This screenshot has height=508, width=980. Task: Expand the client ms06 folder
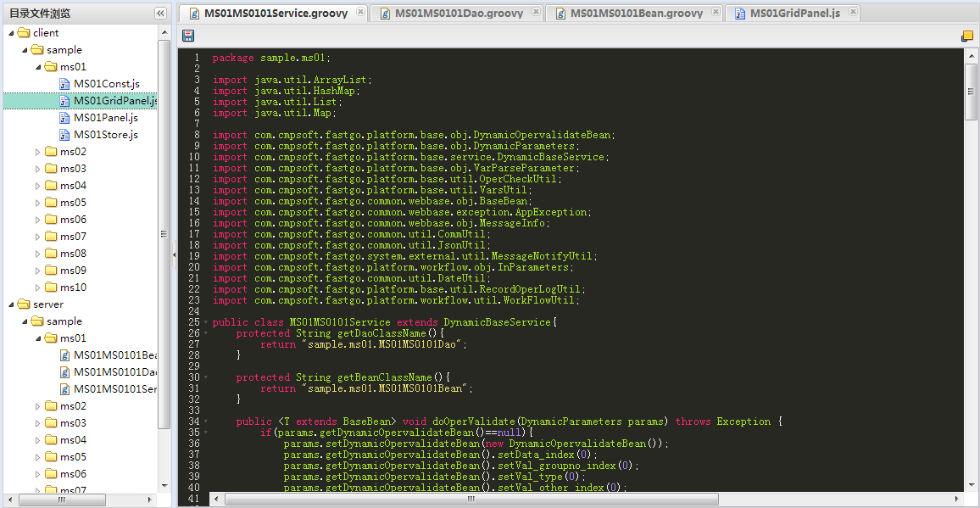(37, 219)
